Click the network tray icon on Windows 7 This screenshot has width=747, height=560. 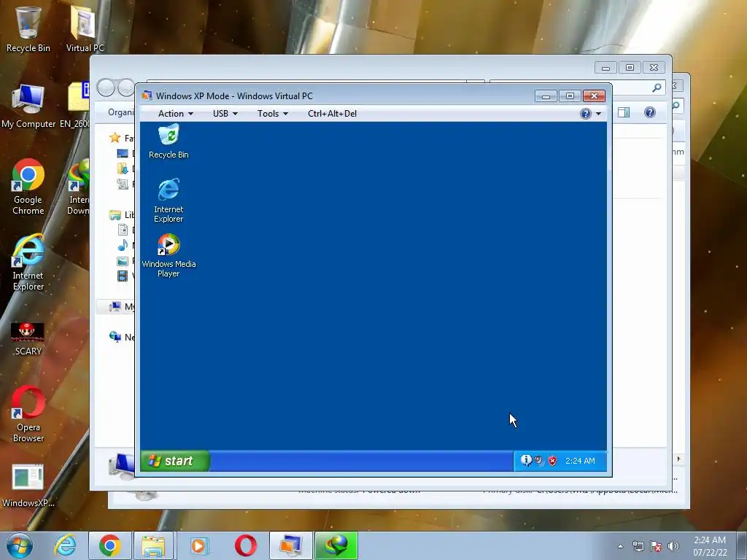tap(638, 546)
